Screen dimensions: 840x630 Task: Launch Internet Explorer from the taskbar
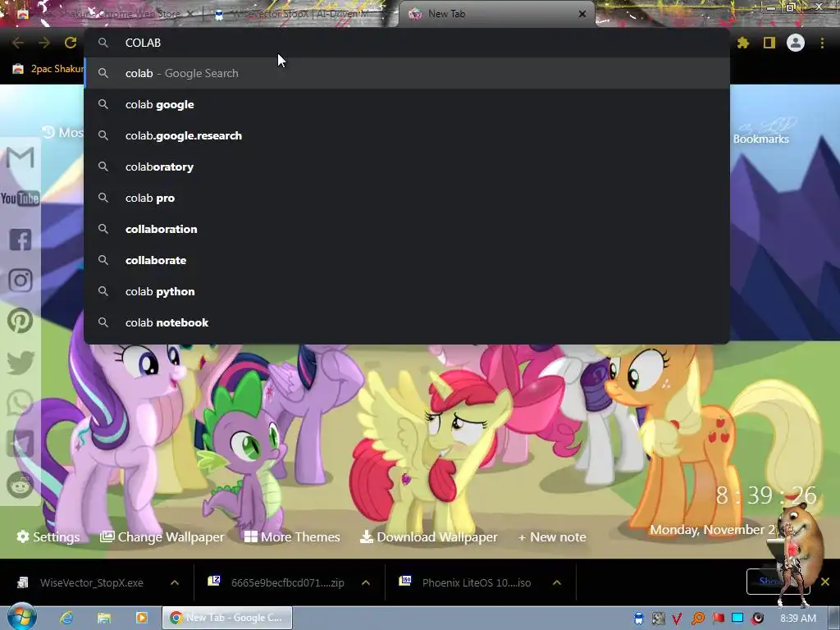click(66, 618)
